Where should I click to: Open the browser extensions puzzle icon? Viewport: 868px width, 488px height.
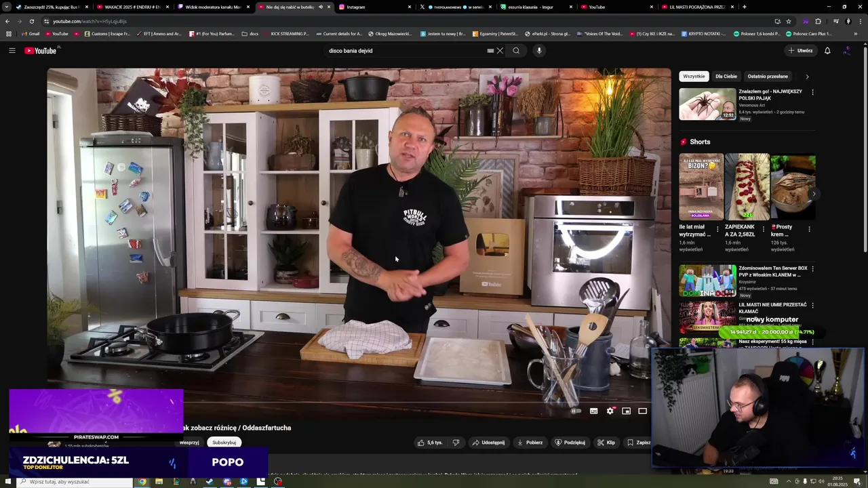click(818, 21)
